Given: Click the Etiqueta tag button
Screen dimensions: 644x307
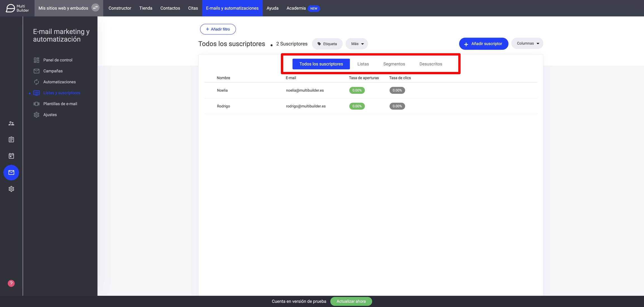Looking at the screenshot, I should coord(327,44).
